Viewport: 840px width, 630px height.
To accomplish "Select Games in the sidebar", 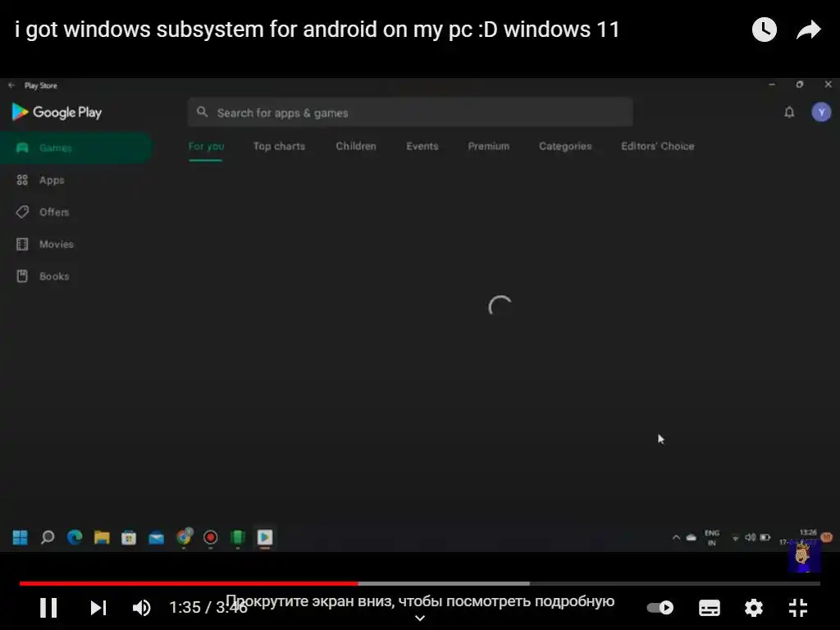I will [76, 148].
